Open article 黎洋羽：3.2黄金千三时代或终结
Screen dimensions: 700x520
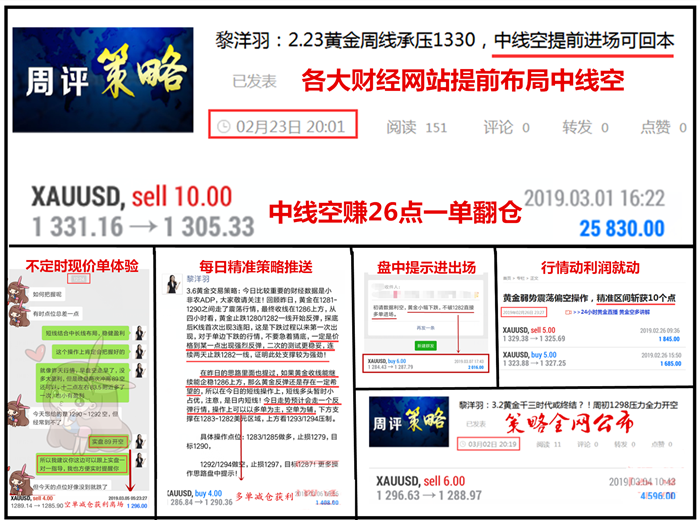tap(565, 403)
